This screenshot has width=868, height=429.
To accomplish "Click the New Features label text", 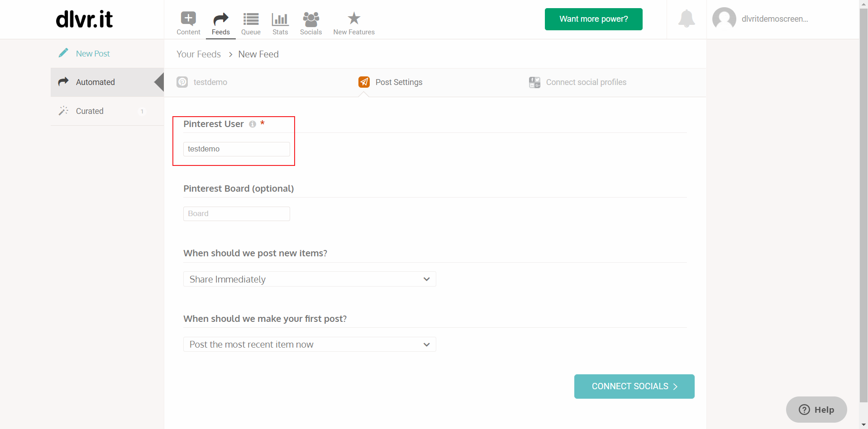I will coord(354,32).
